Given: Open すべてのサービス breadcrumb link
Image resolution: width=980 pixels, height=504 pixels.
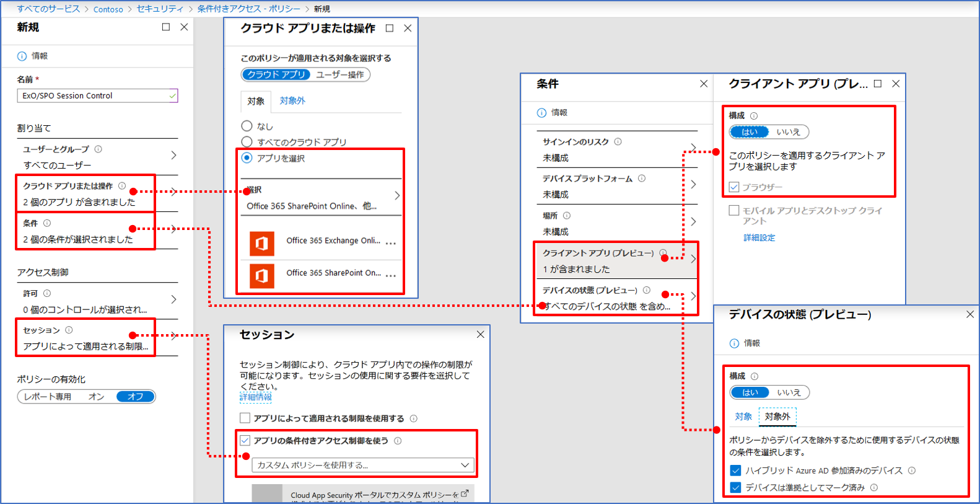Looking at the screenshot, I should click(x=48, y=9).
